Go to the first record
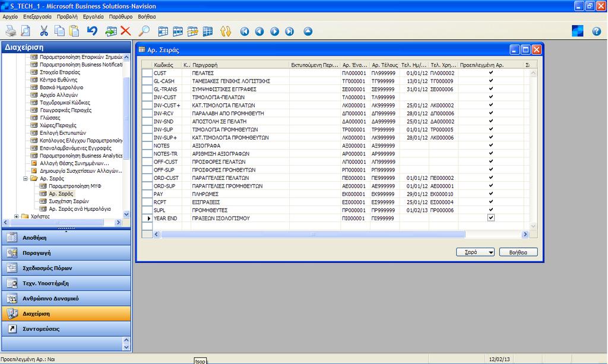The image size is (608, 364). click(244, 31)
